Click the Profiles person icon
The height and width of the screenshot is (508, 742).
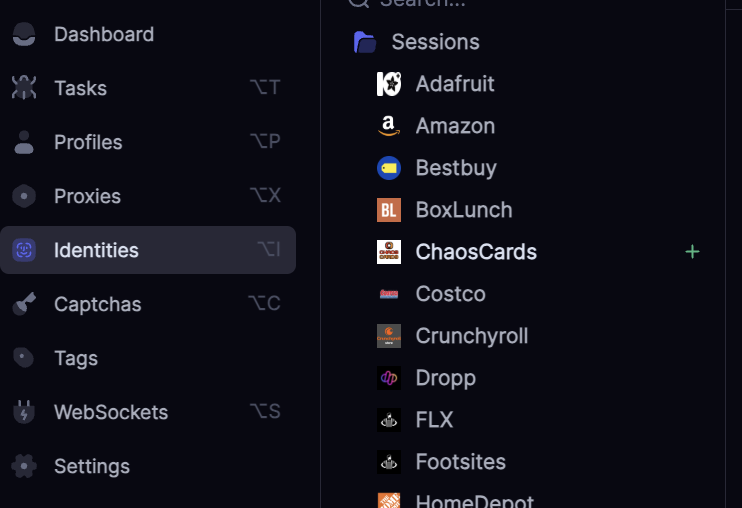point(24,142)
